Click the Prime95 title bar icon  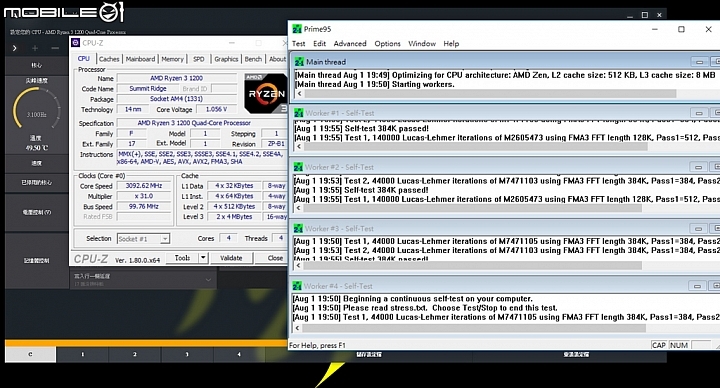(297, 29)
